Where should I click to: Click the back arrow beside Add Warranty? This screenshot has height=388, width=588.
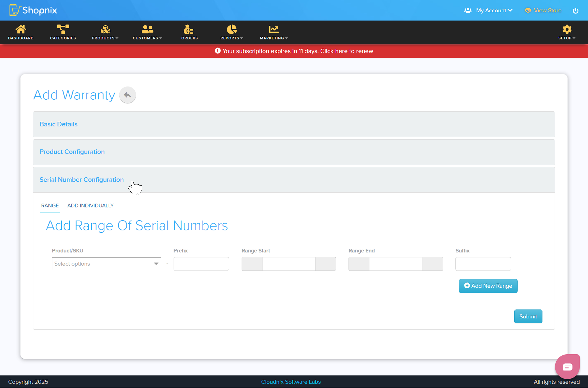(x=128, y=95)
